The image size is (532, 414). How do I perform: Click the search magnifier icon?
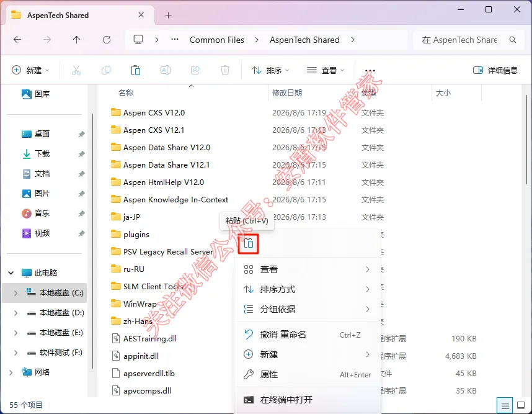[x=513, y=40]
